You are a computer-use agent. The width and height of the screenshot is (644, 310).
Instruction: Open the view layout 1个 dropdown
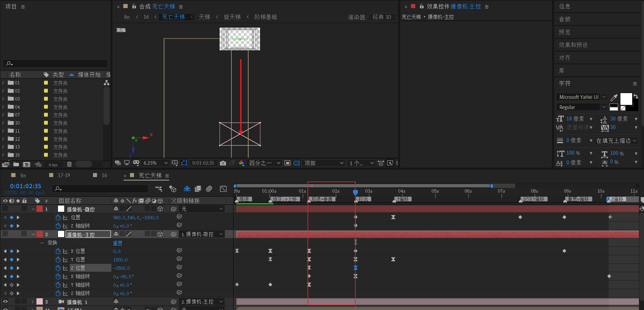click(x=361, y=163)
